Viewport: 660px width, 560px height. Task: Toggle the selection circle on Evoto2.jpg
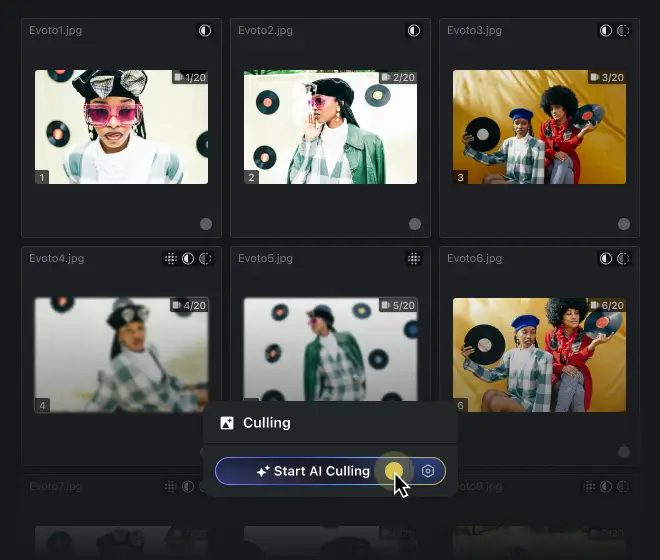point(414,224)
